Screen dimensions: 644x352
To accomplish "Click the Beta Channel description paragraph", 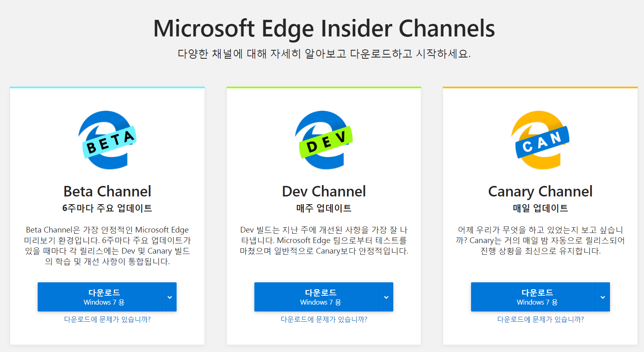I will [107, 245].
